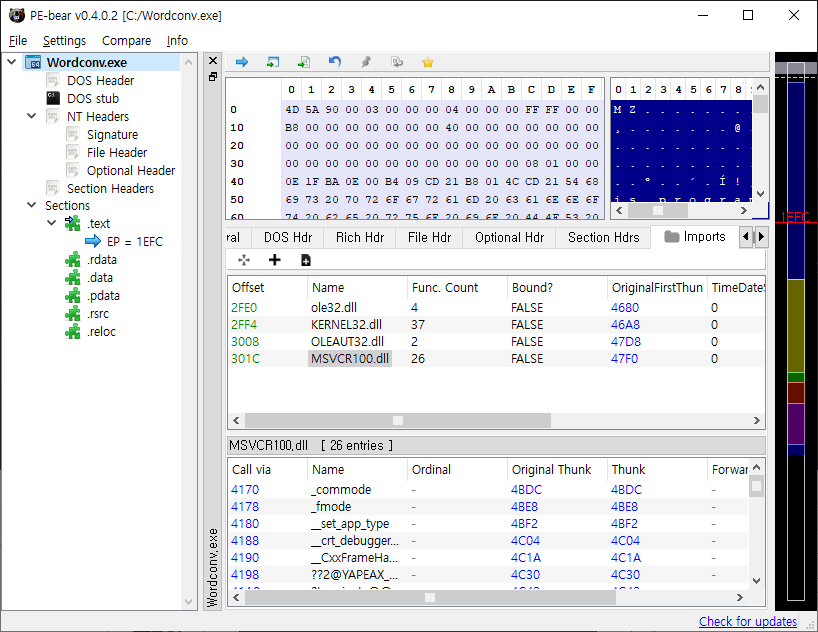The width and height of the screenshot is (818, 632).
Task: Click the blue go-to-entry-point arrow icon
Action: click(x=241, y=62)
